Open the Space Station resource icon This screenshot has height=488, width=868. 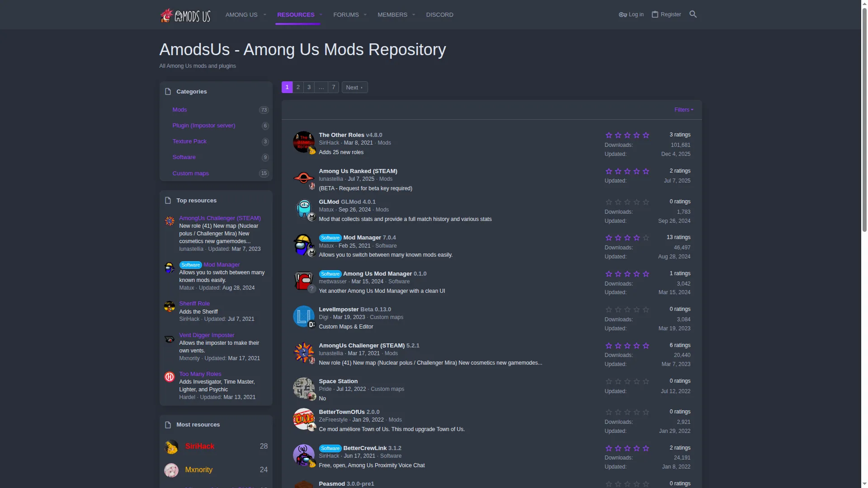pyautogui.click(x=304, y=388)
